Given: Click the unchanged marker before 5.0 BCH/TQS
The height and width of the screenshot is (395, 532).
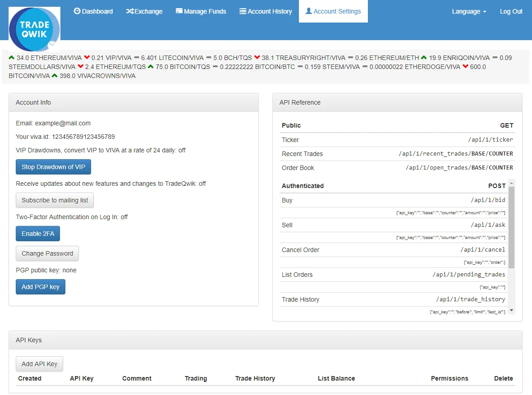Looking at the screenshot, I should click(x=209, y=57).
